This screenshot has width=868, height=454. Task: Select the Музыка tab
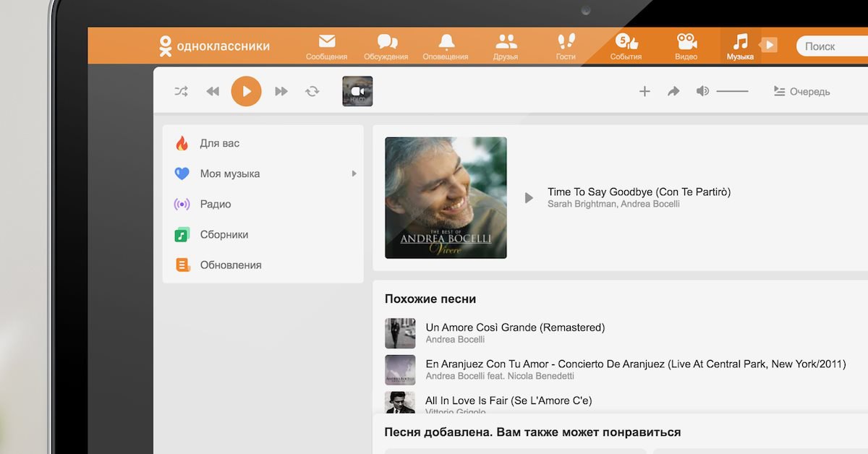point(740,46)
